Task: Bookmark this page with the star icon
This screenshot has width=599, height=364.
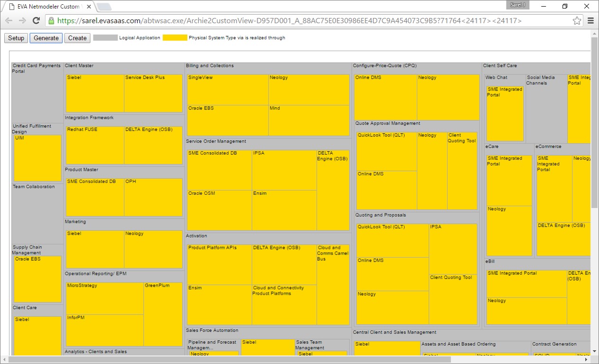Action: pos(577,21)
